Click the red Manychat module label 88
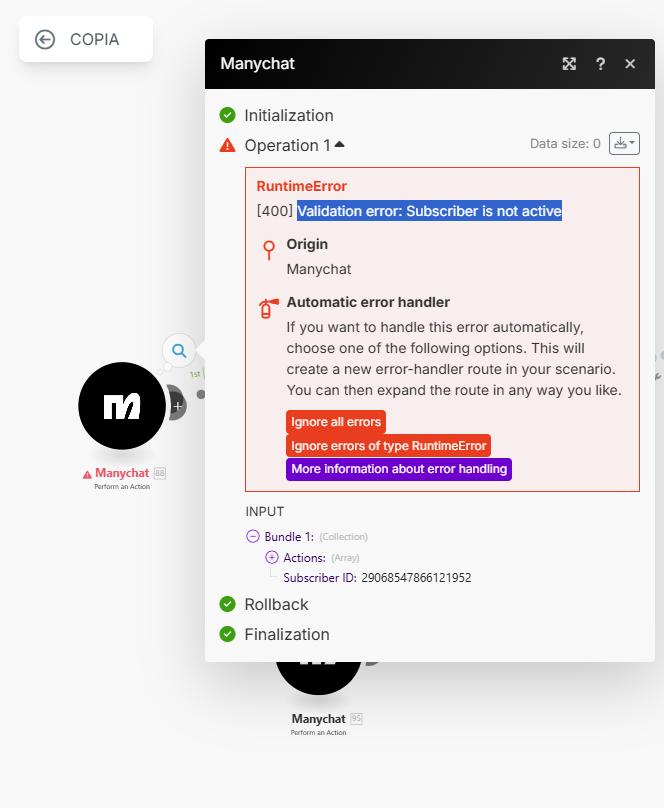664x808 pixels. pos(122,473)
